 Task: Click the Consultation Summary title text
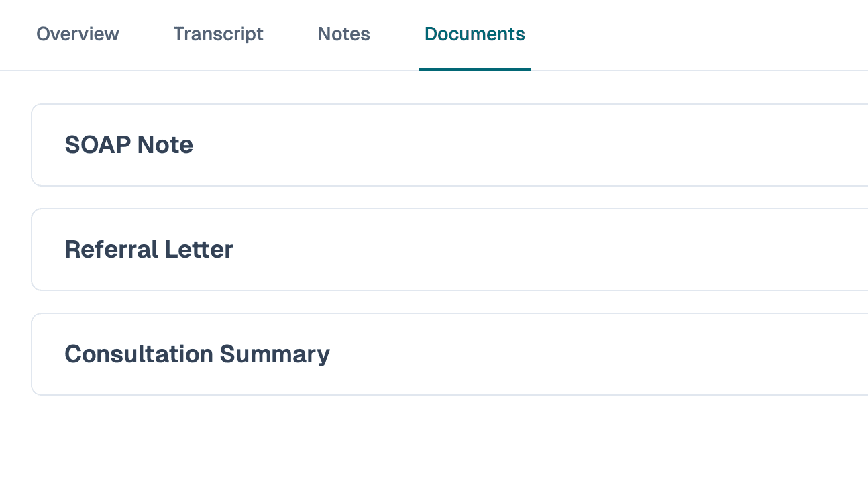pyautogui.click(x=197, y=354)
